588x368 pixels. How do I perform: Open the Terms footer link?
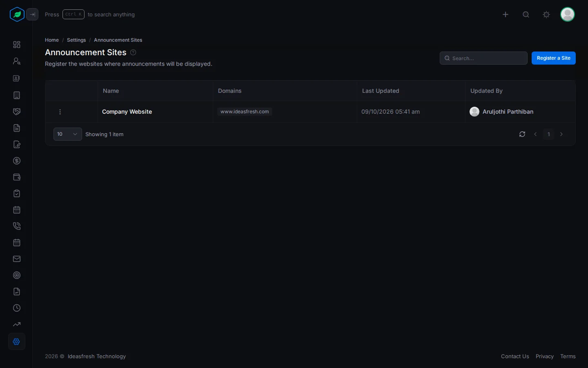point(568,357)
